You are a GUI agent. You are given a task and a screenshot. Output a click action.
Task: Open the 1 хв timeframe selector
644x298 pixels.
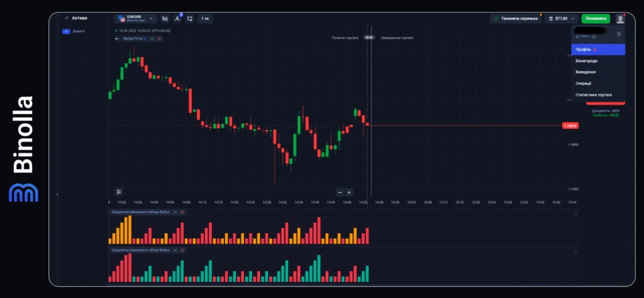pyautogui.click(x=205, y=19)
